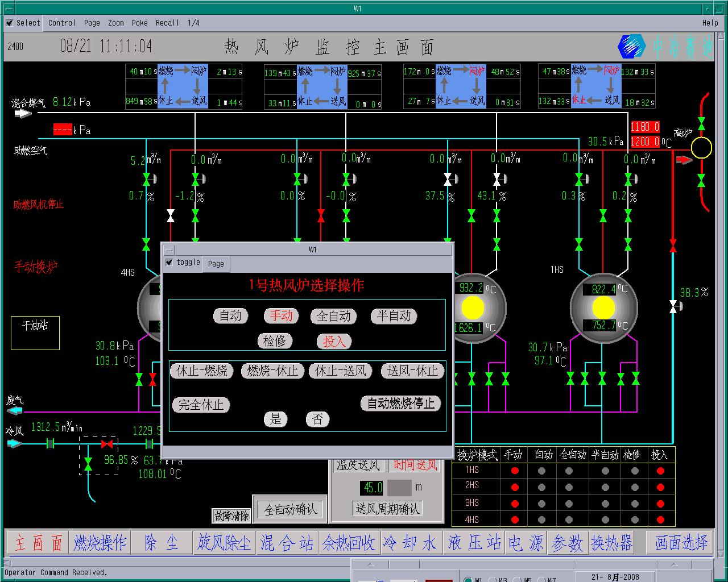The height and width of the screenshot is (582, 728).
Task: Click 送风-休止 transition button
Action: tap(412, 371)
